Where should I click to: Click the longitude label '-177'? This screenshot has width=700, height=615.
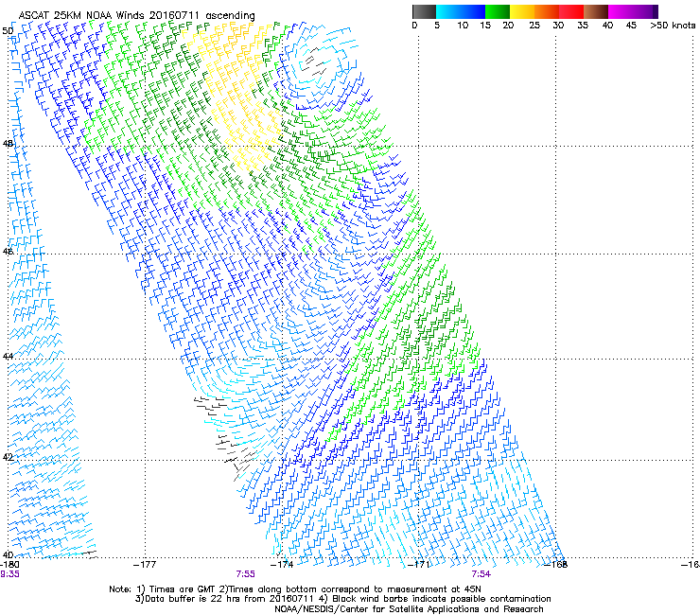tap(145, 565)
